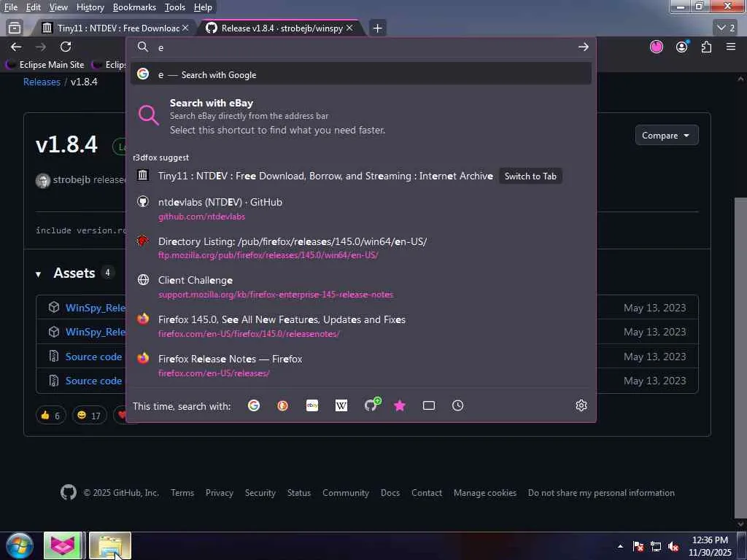Search this time with DuckDuckGo icon
This screenshot has width=747, height=560.
(x=282, y=405)
